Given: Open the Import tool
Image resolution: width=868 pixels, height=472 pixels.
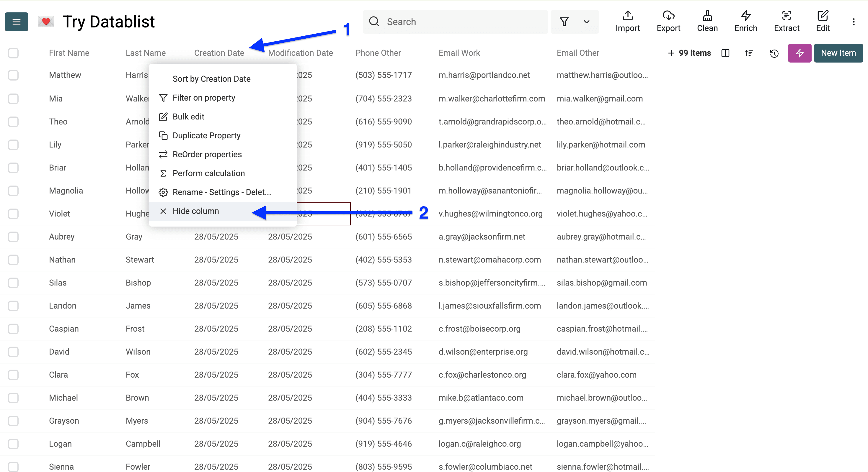Looking at the screenshot, I should coord(627,21).
